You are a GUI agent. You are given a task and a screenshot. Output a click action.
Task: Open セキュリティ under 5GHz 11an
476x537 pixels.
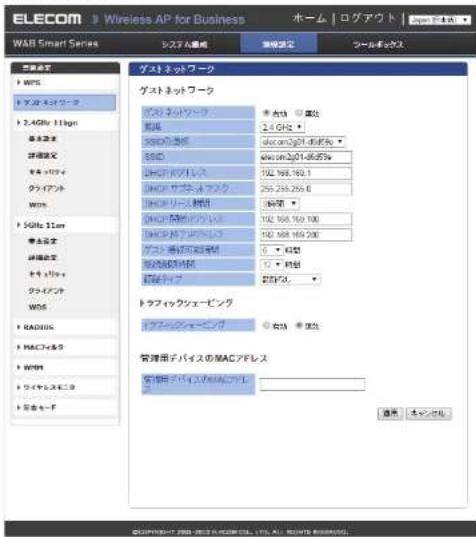click(x=47, y=274)
